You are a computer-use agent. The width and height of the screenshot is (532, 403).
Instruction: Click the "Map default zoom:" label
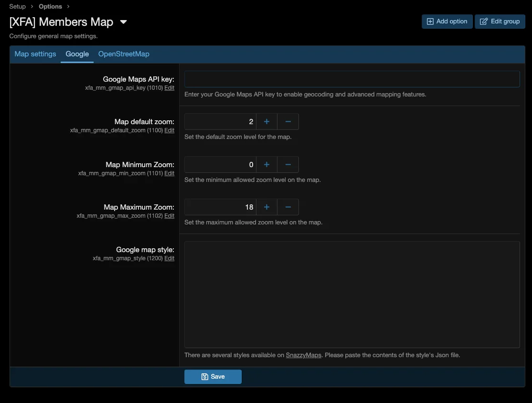pyautogui.click(x=144, y=121)
